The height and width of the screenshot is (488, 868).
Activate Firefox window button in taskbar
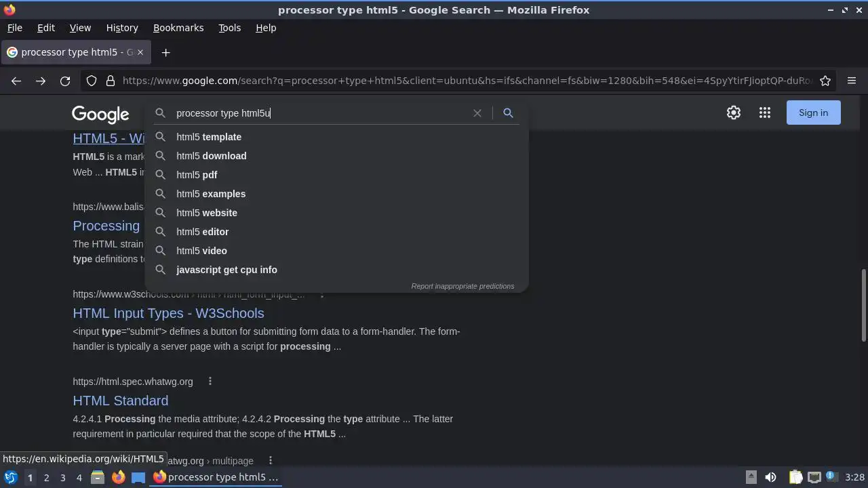point(216,477)
